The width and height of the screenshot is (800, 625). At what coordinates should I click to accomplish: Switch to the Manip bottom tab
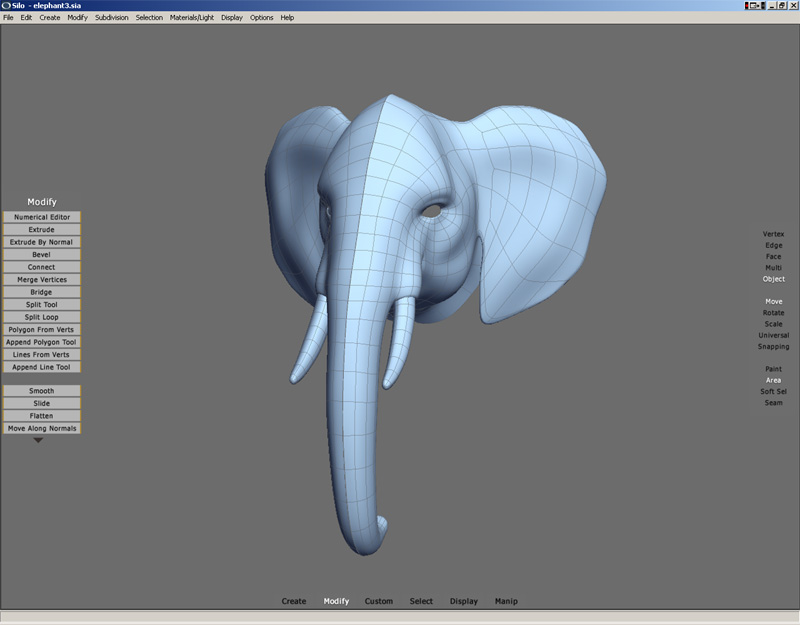click(x=506, y=601)
